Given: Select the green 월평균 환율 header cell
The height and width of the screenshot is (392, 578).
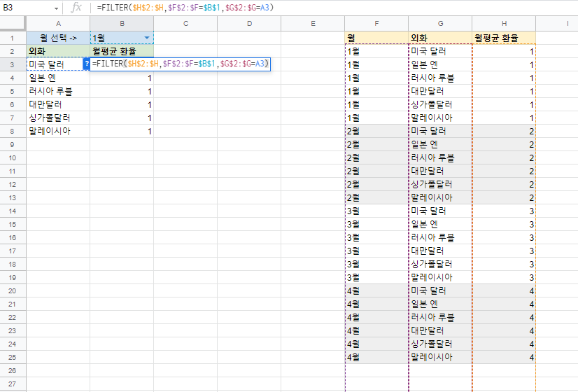Looking at the screenshot, I should click(x=122, y=51).
